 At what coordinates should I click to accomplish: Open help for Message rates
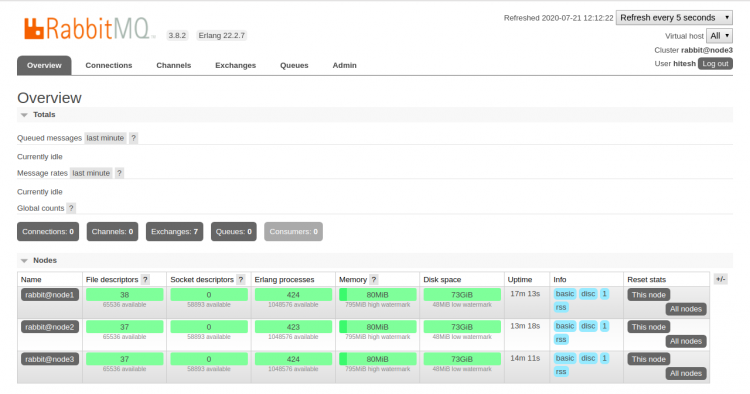coord(119,173)
